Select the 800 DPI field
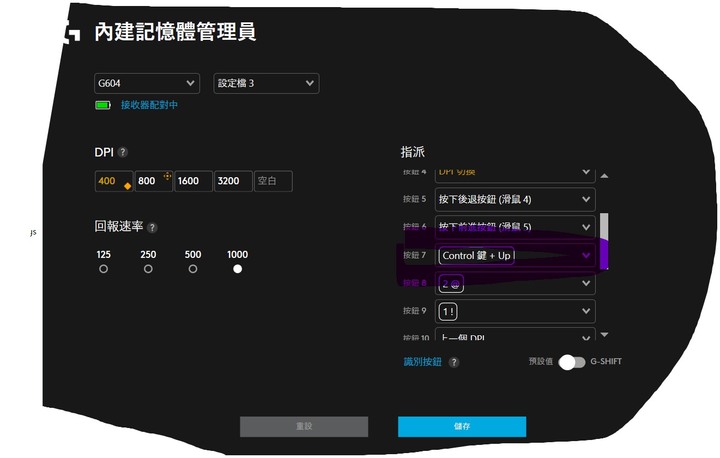Viewport: 720px width, 458px height. (x=154, y=181)
